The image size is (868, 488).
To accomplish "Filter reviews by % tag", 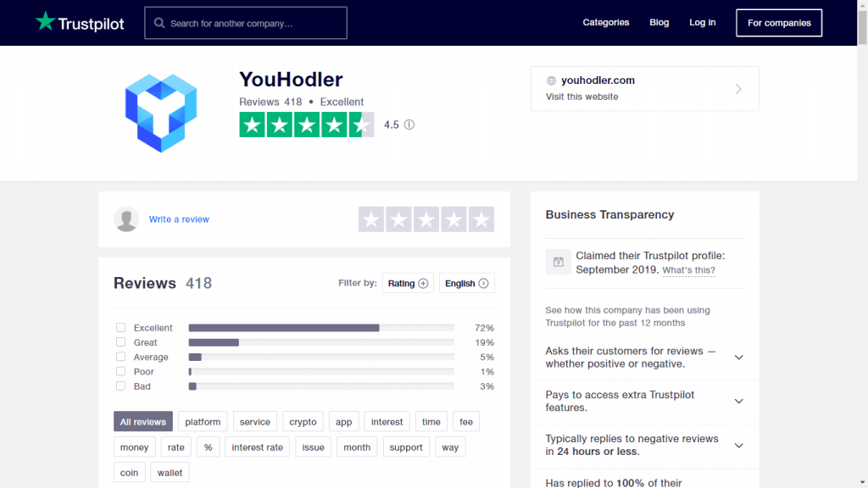I will point(209,447).
